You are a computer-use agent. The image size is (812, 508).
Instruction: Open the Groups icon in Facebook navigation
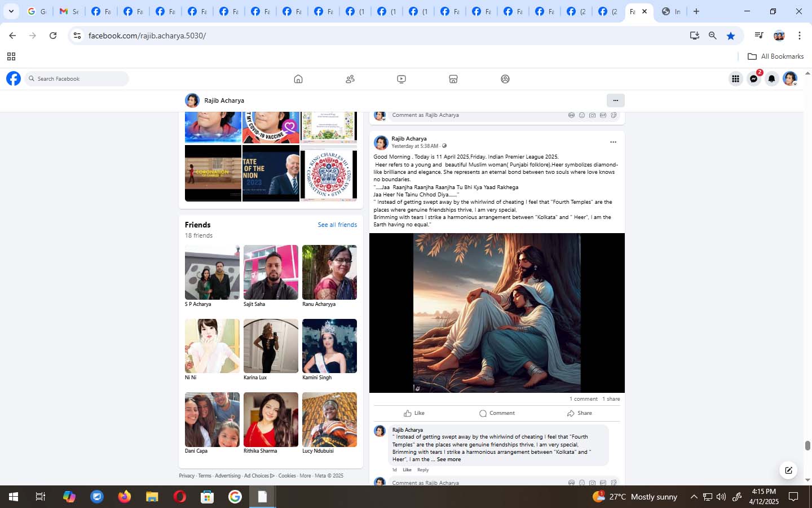(x=505, y=79)
